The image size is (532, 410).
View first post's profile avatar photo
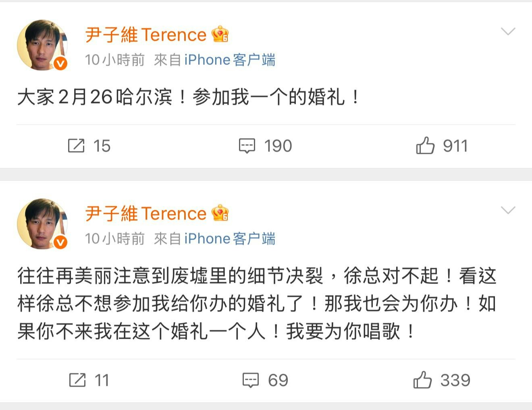[x=42, y=45]
